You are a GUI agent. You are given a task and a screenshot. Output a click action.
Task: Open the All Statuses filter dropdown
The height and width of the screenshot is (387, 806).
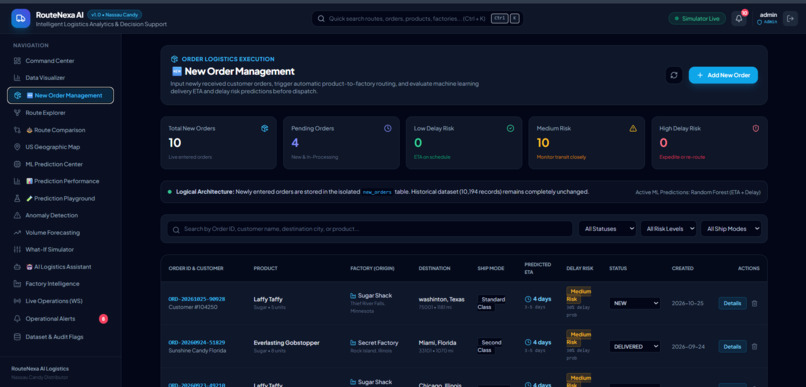point(608,229)
